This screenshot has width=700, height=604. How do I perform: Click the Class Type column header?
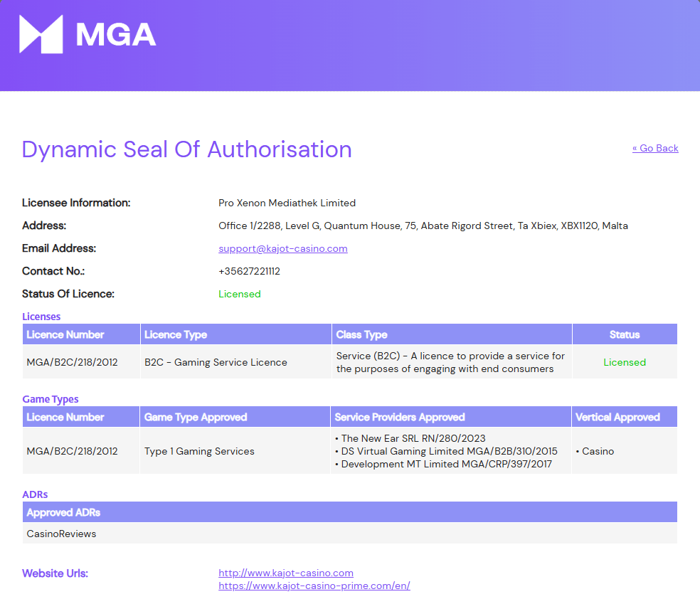[452, 334]
